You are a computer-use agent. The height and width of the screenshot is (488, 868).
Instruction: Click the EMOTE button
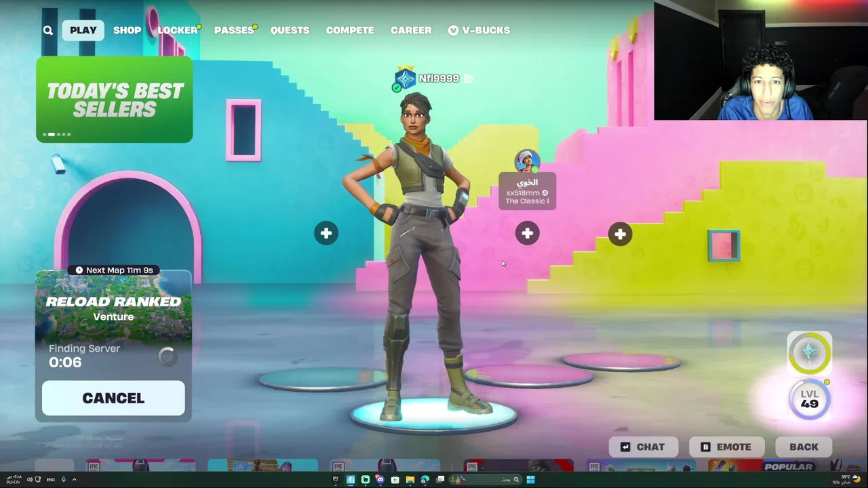726,447
